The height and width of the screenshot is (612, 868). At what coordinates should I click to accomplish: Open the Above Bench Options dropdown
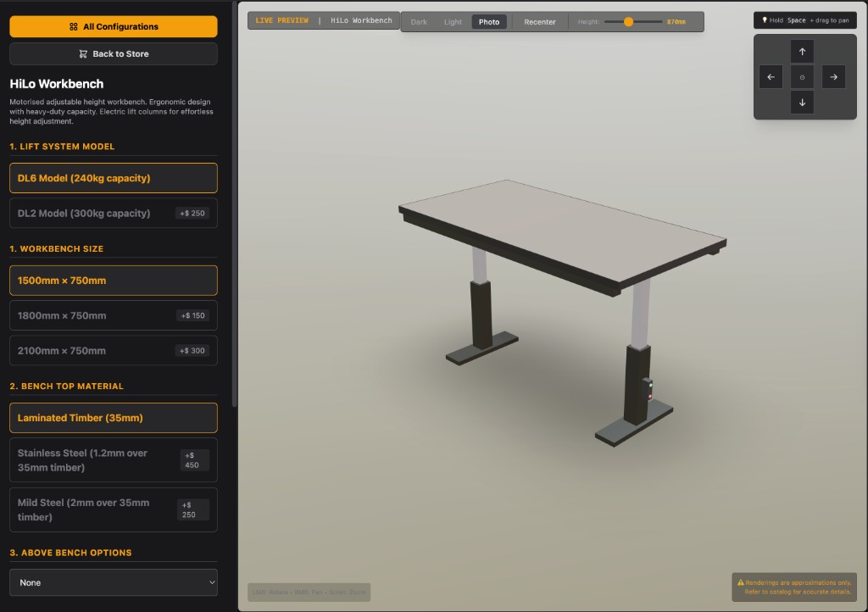coord(114,582)
